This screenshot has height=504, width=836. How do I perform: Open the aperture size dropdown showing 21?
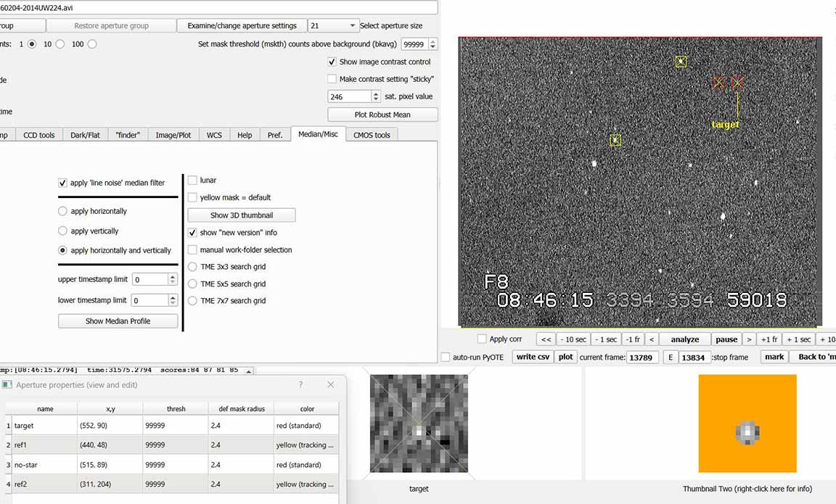point(333,25)
